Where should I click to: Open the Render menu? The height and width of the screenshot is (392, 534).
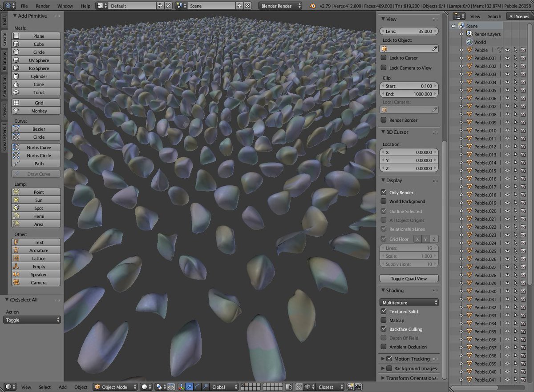(x=43, y=6)
